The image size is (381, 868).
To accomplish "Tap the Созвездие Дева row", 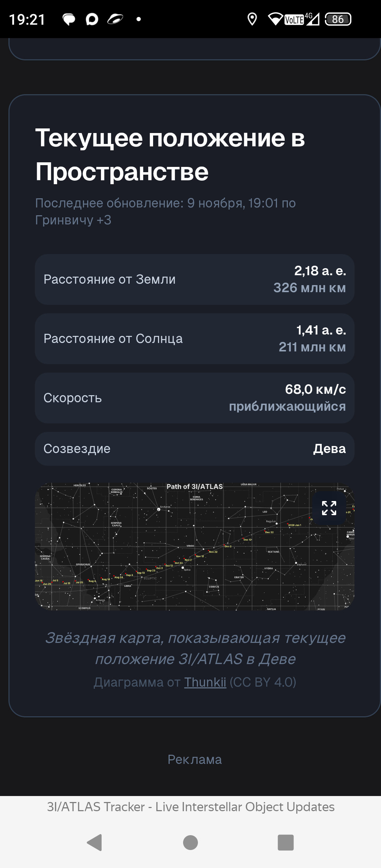I will coord(195,449).
